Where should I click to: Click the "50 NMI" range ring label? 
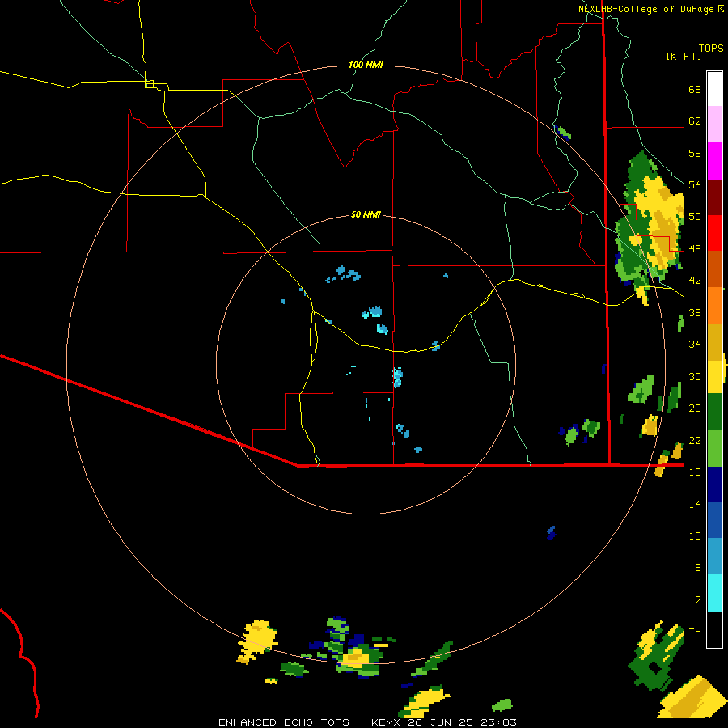(366, 214)
